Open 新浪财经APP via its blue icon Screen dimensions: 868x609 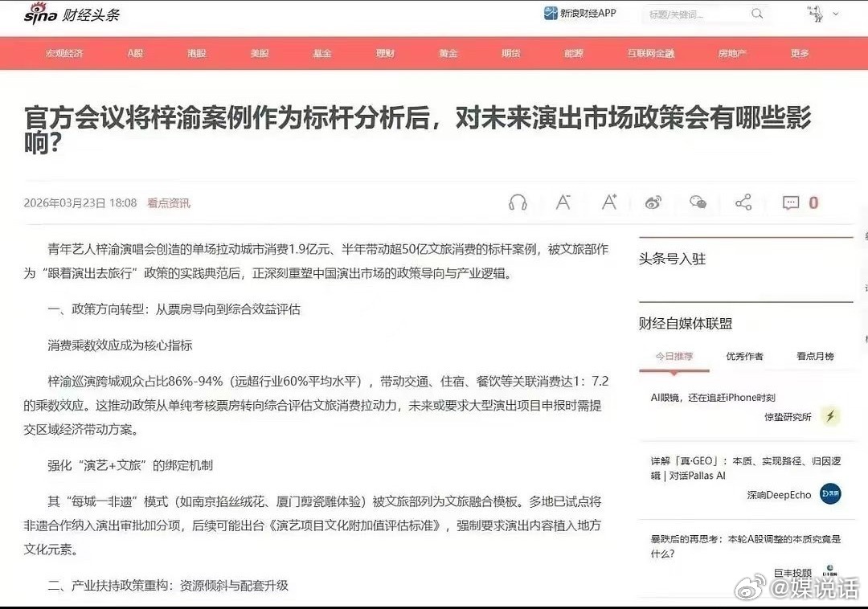tap(551, 13)
